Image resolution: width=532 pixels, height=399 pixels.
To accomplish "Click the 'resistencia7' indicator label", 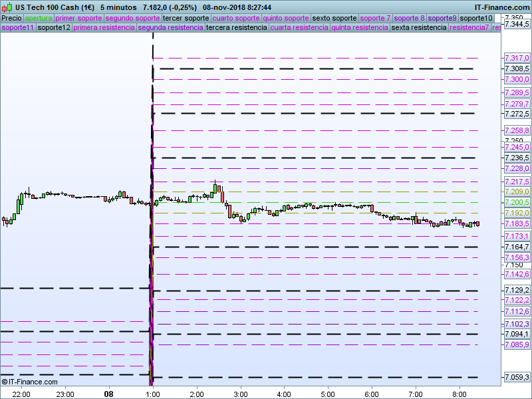I will tap(469, 28).
